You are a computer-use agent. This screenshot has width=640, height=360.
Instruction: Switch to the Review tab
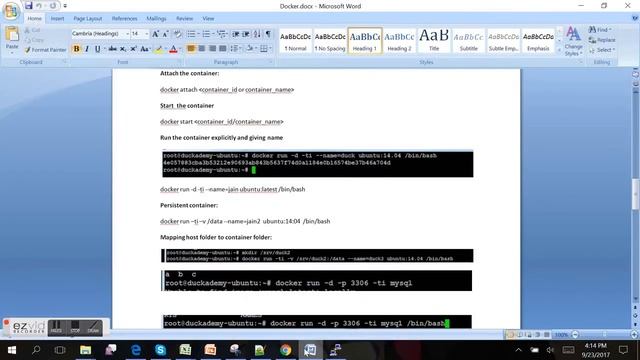tap(184, 18)
